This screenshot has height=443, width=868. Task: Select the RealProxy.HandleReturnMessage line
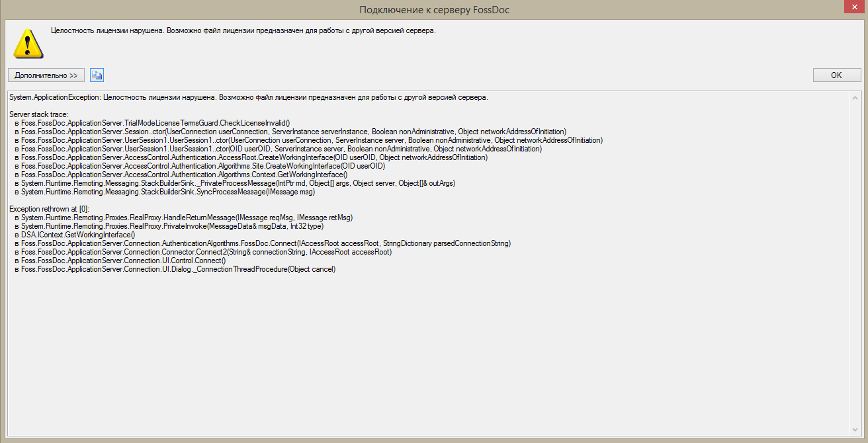(x=184, y=218)
